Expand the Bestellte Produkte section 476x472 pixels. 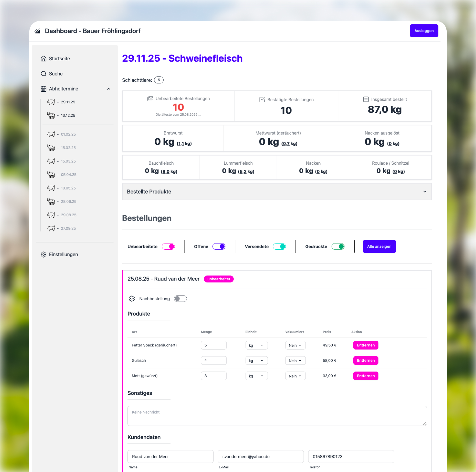(277, 192)
